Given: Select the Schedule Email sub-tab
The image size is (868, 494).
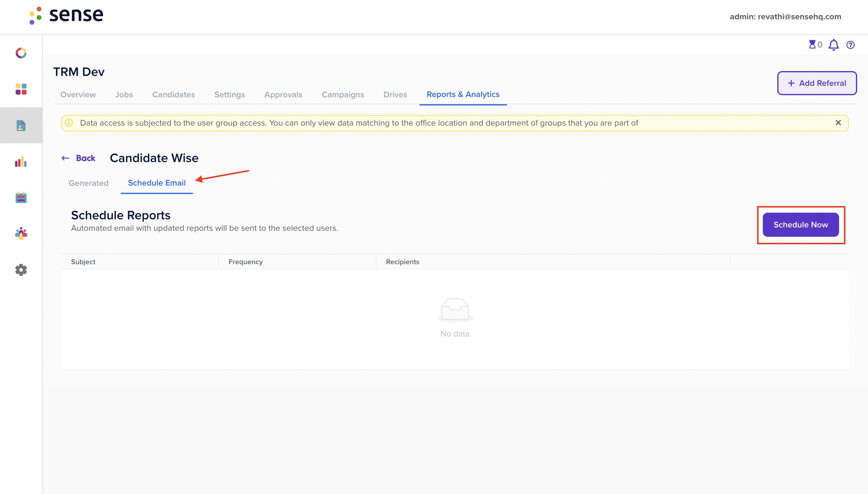Looking at the screenshot, I should [x=157, y=183].
